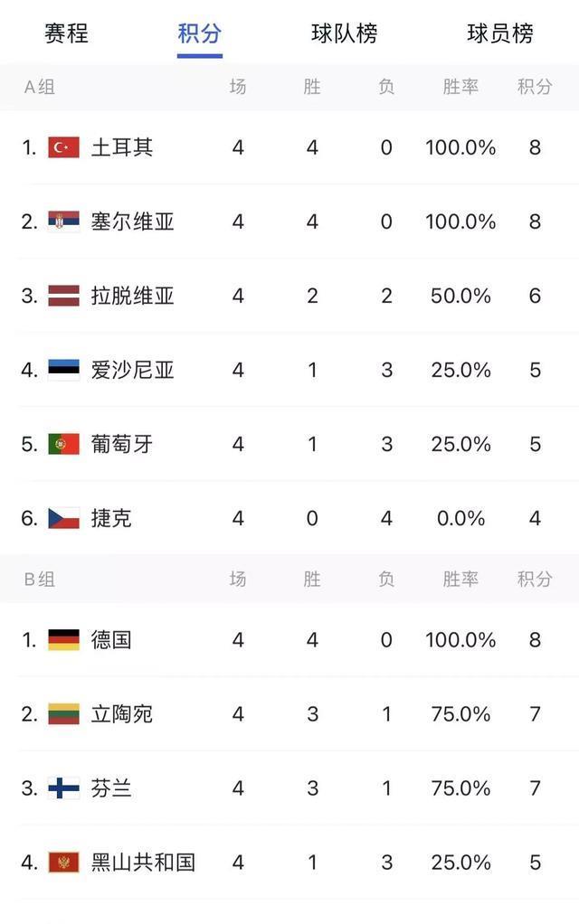The height and width of the screenshot is (924, 579).
Task: Open team 立陶宛 details
Action: tap(122, 713)
